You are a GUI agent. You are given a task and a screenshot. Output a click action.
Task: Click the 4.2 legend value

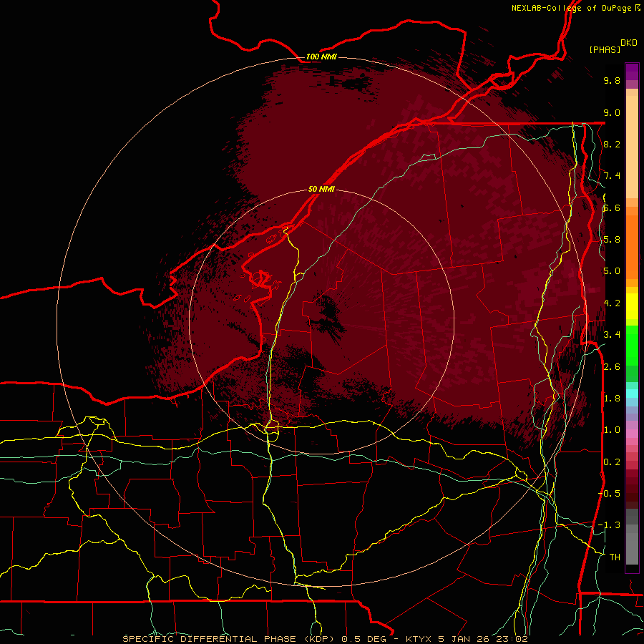click(x=612, y=303)
